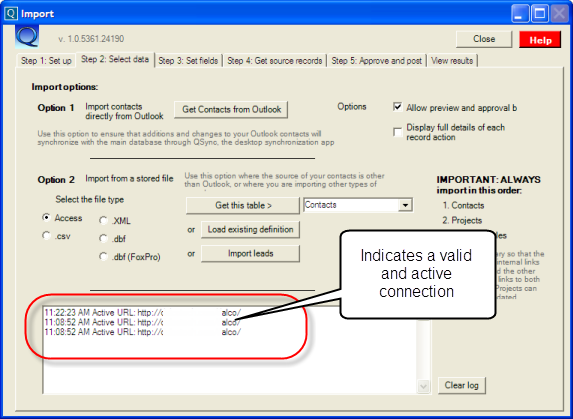Select the Access file type radio button

pyautogui.click(x=46, y=218)
